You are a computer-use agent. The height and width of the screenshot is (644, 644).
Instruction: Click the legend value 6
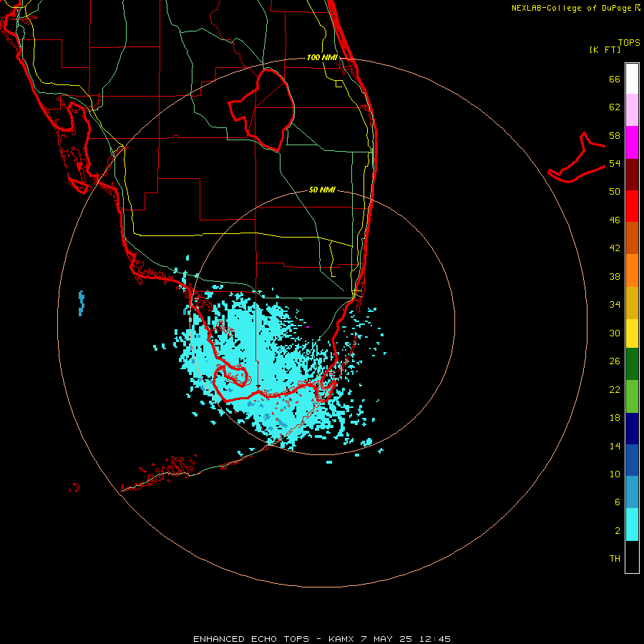(x=617, y=502)
